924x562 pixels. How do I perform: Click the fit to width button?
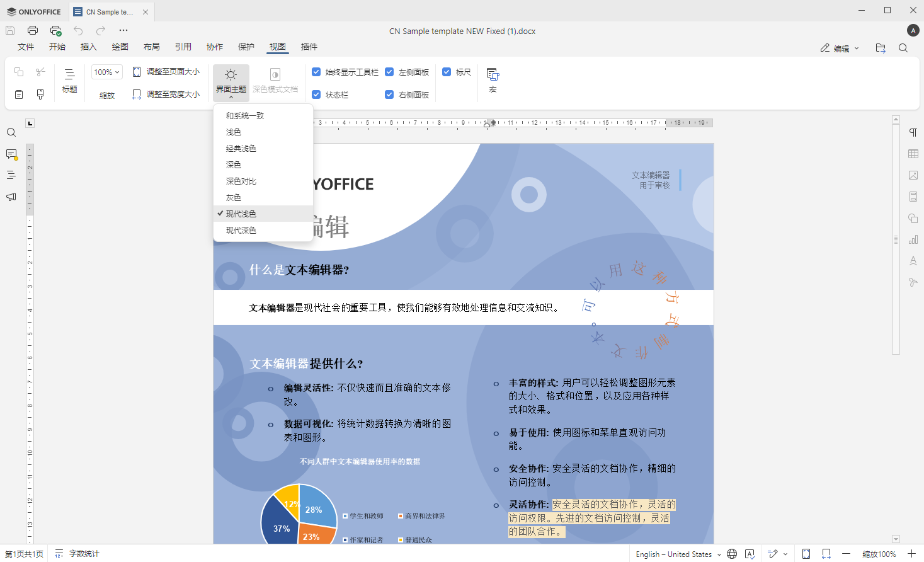[x=166, y=95]
